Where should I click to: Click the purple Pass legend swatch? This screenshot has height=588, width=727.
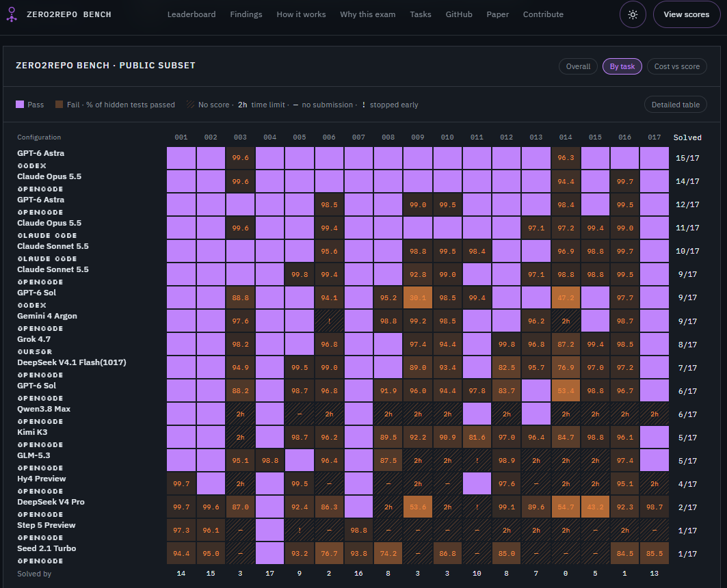[20, 105]
